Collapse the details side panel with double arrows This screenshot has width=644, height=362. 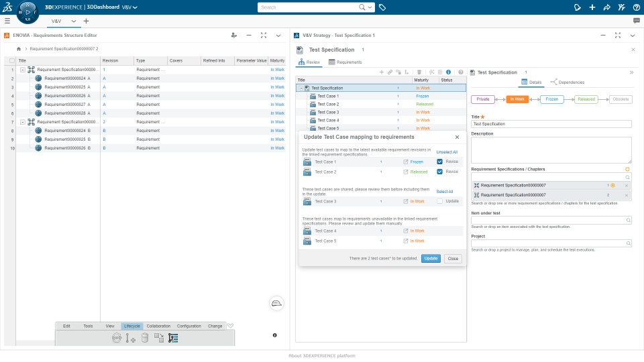coord(632,72)
